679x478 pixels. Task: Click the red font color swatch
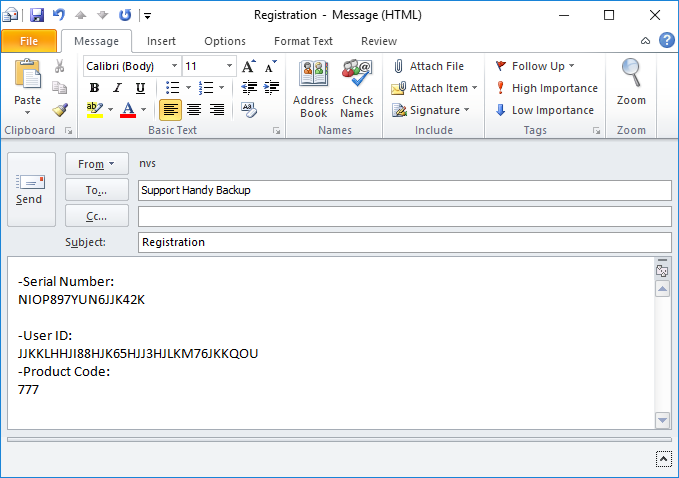tap(127, 110)
